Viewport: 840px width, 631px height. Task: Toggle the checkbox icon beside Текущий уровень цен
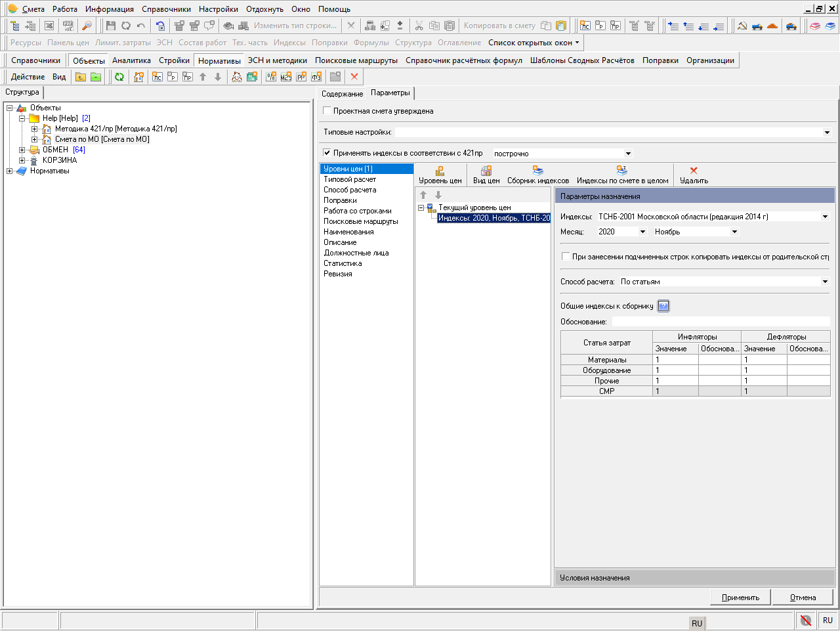click(431, 207)
